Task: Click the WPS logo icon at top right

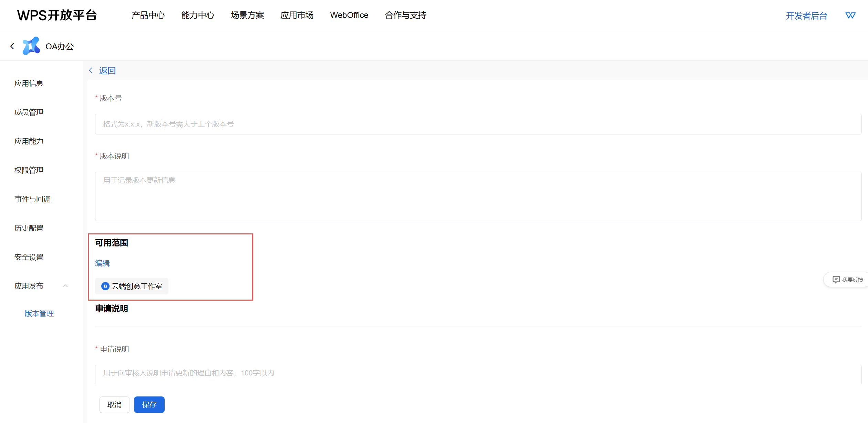Action: tap(850, 16)
